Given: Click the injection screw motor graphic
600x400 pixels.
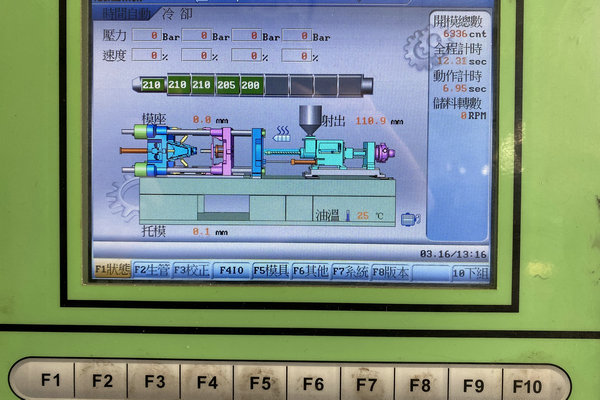Looking at the screenshot, I should pyautogui.click(x=381, y=154).
